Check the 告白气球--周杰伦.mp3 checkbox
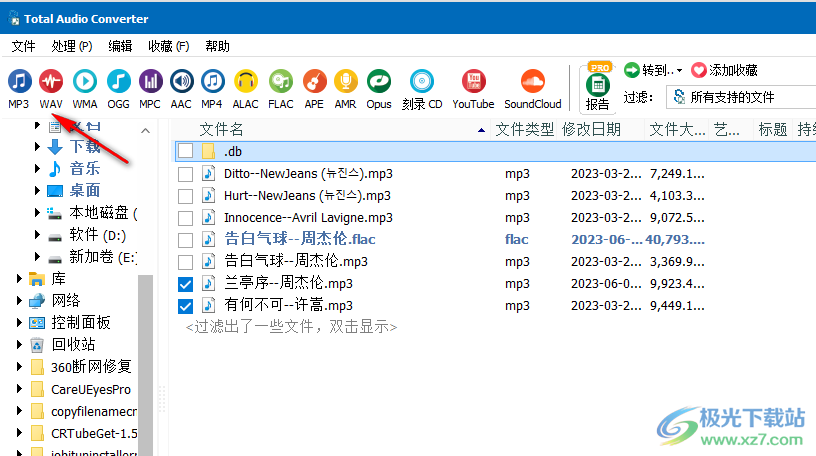 pyautogui.click(x=185, y=261)
